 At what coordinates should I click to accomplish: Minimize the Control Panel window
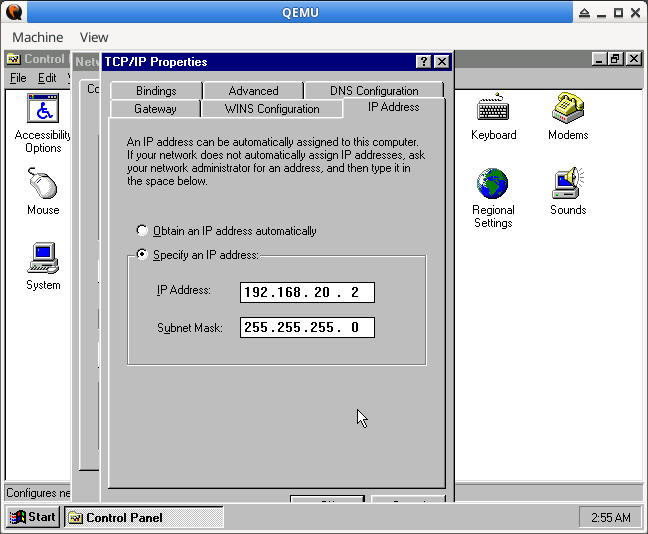click(x=599, y=59)
